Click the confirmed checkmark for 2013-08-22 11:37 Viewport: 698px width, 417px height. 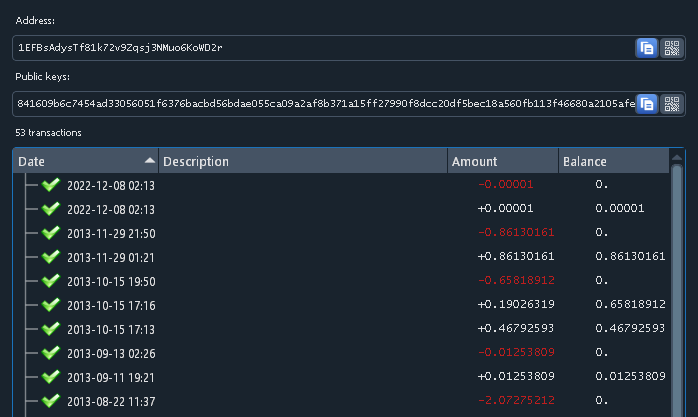pyautogui.click(x=52, y=400)
